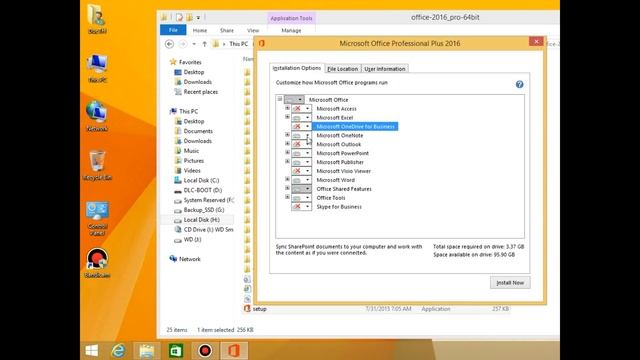Select Local Disk (H:) in sidebar
640x360 pixels.
(x=201, y=220)
